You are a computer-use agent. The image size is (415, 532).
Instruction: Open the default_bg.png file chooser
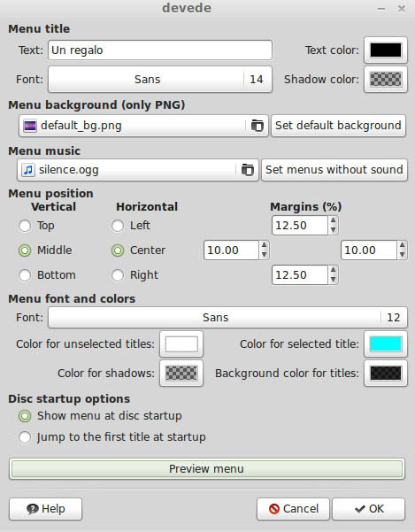(143, 126)
